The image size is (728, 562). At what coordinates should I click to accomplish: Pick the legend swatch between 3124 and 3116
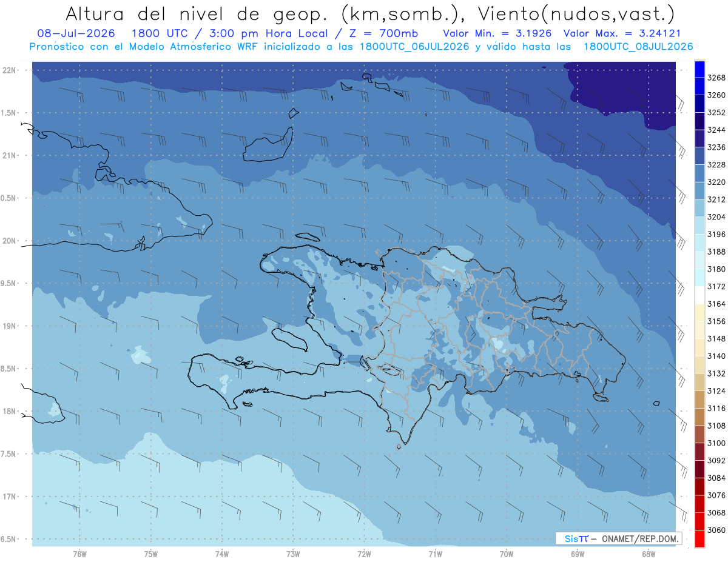[699, 400]
